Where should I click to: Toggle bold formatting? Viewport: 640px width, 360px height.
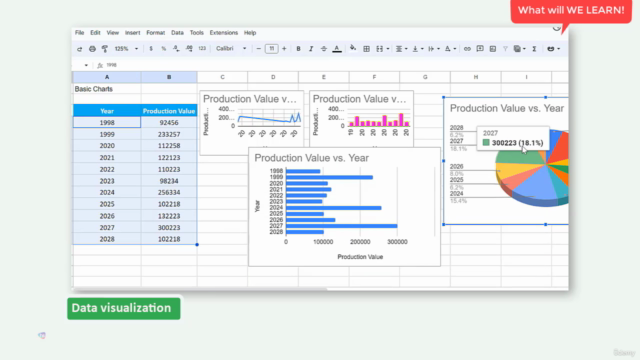[x=298, y=49]
